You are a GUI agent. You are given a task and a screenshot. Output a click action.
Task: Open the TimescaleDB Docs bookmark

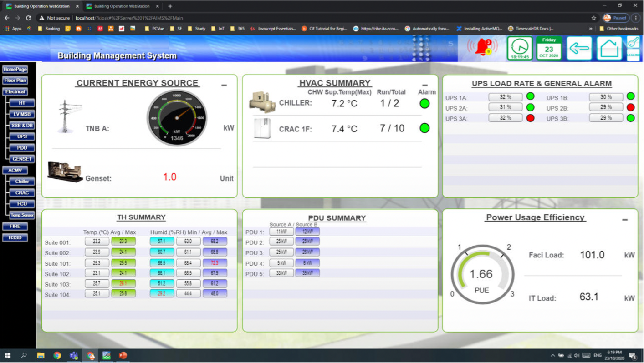pyautogui.click(x=531, y=28)
